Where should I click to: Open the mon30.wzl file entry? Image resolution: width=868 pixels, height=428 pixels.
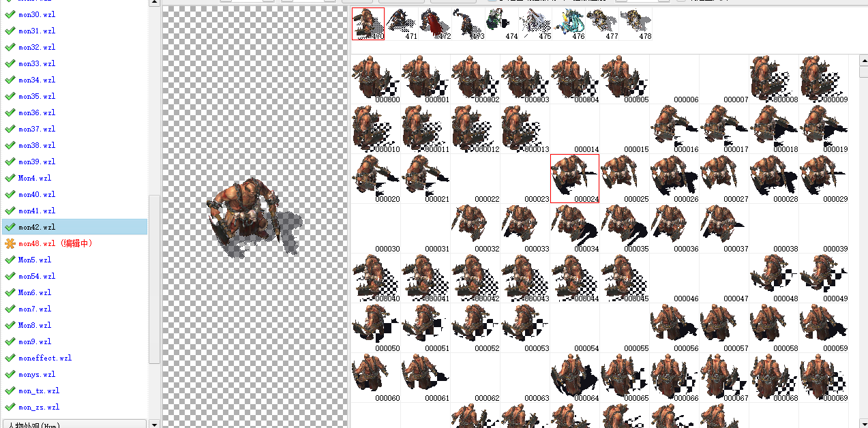36,14
